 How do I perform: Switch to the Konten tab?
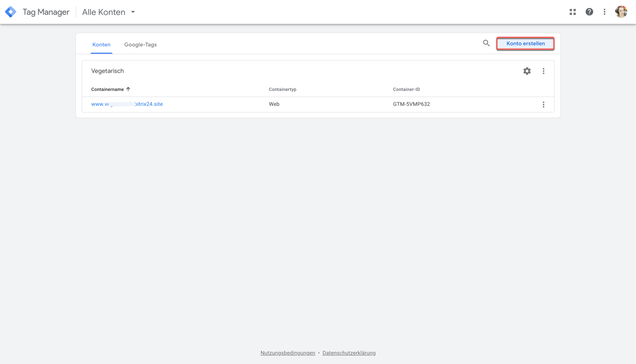(x=101, y=45)
